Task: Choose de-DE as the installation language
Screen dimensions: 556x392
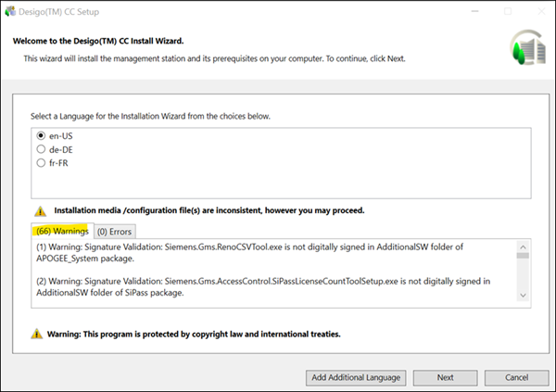Action: click(42, 149)
